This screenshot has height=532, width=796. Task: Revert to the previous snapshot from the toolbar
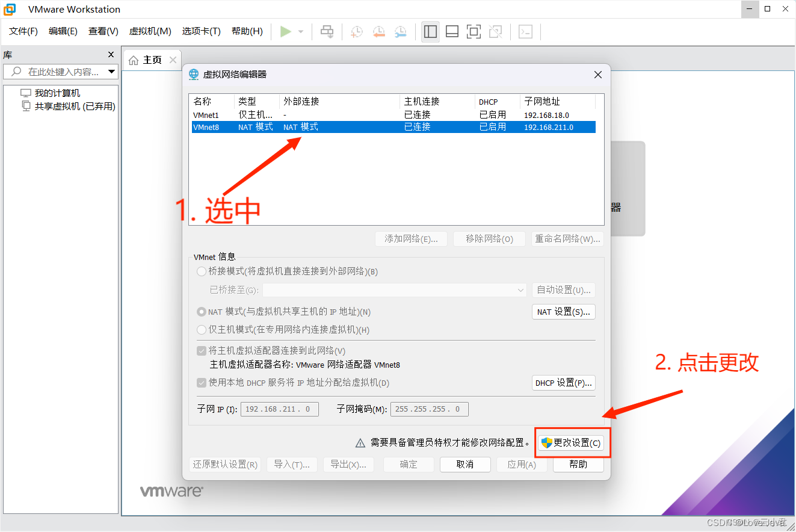tap(378, 32)
